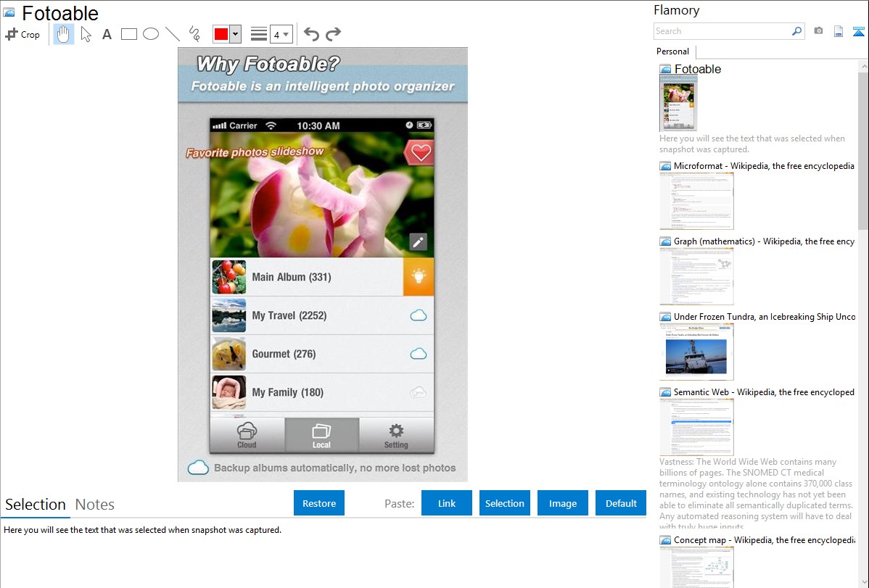This screenshot has height=588, width=869.
Task: Click the Setting gear in phone screenshot
Action: (x=396, y=436)
